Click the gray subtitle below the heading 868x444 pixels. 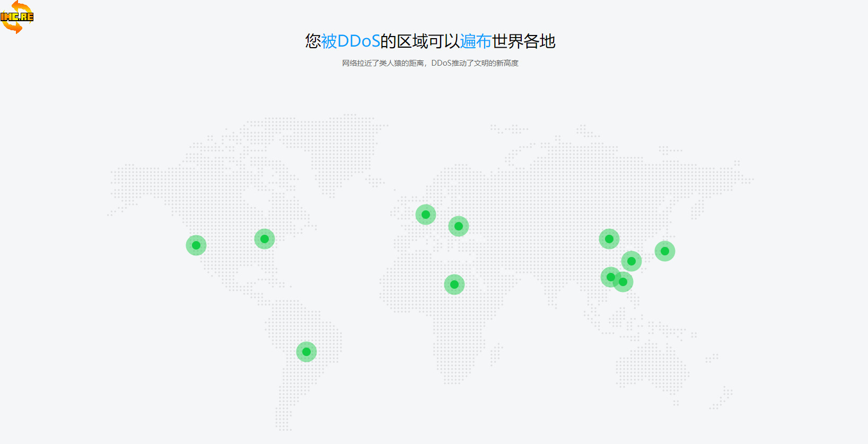point(430,63)
